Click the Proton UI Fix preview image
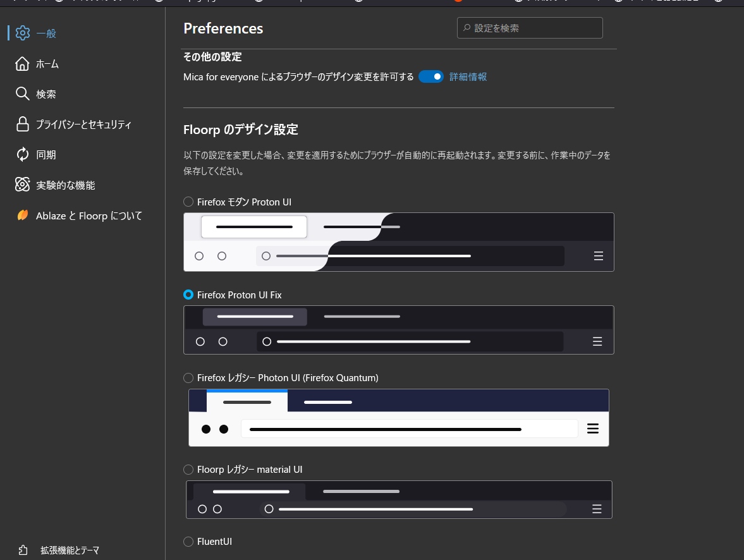Image resolution: width=744 pixels, height=560 pixels. pyautogui.click(x=399, y=330)
